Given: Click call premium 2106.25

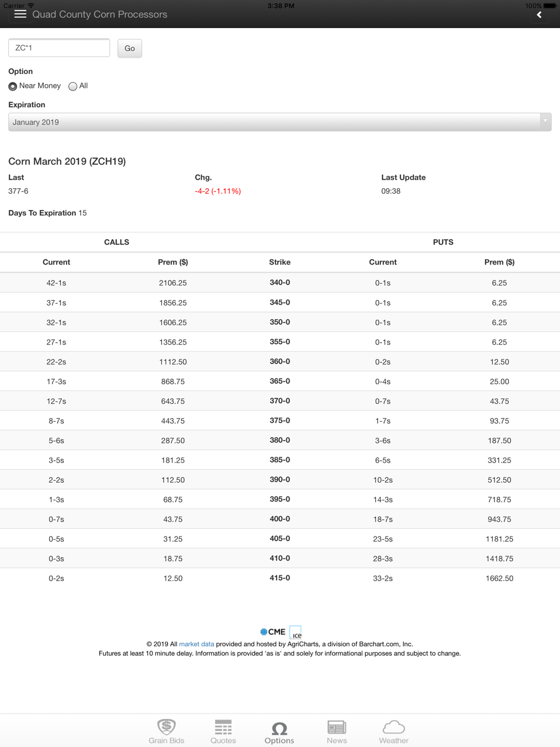Looking at the screenshot, I should click(x=173, y=283).
